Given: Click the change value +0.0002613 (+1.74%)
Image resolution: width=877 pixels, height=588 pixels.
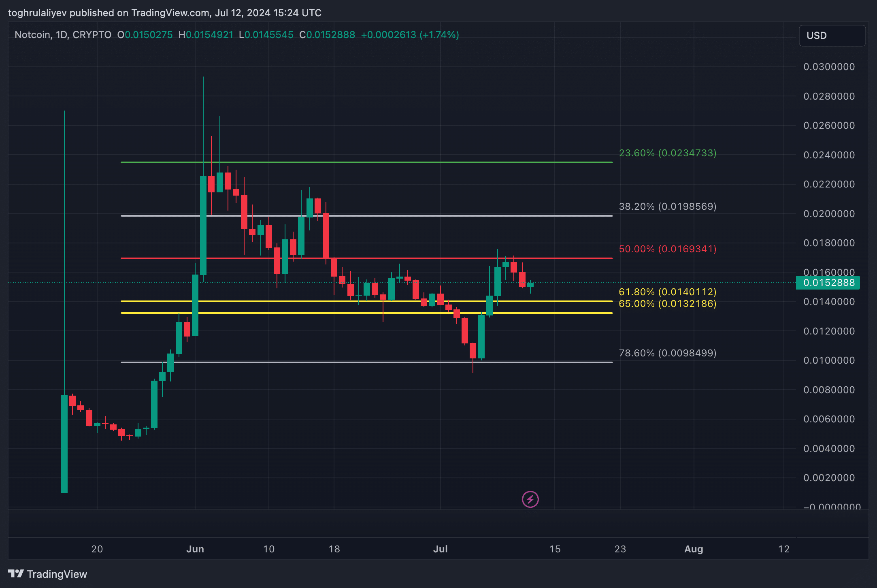Looking at the screenshot, I should tap(410, 35).
